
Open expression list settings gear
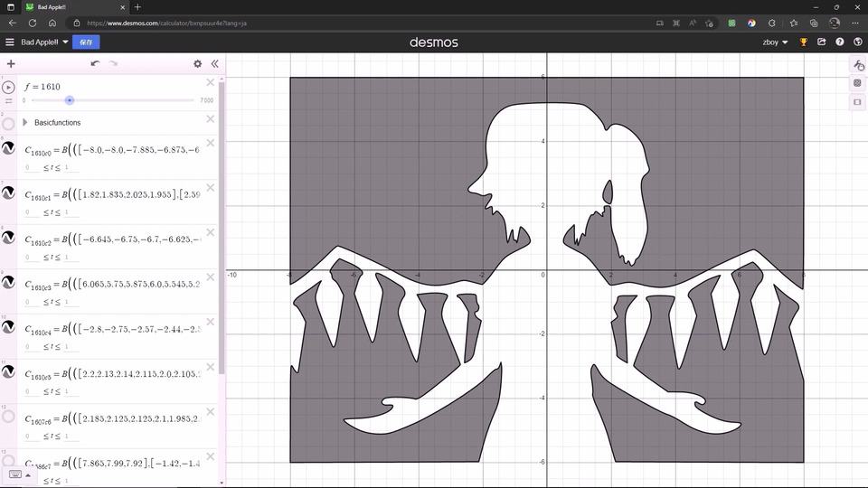[198, 63]
